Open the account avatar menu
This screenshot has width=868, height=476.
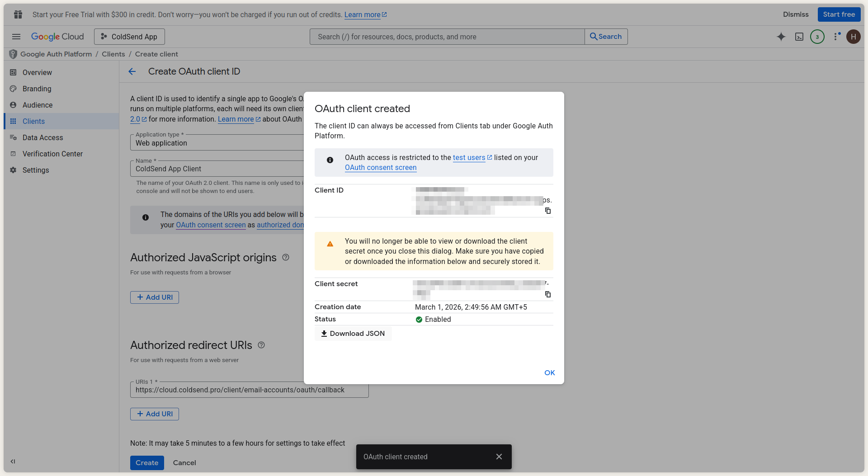point(853,37)
